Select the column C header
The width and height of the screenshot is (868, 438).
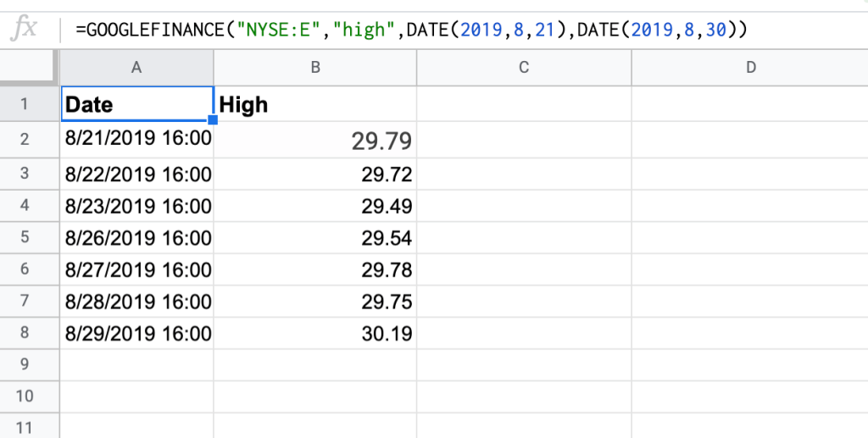pyautogui.click(x=523, y=67)
